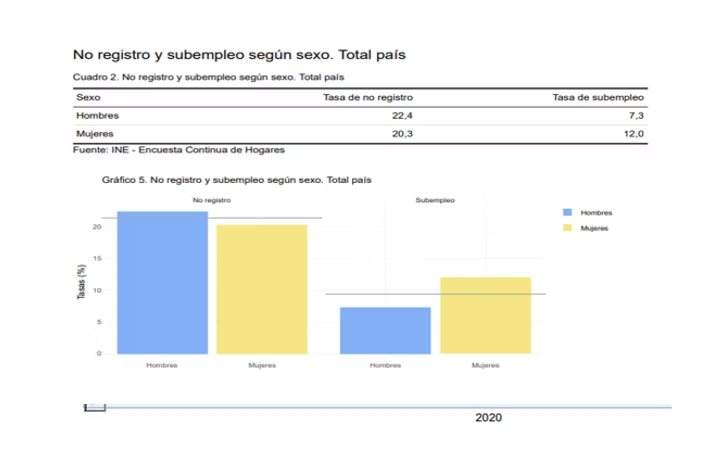The width and height of the screenshot is (719, 469).
Task: Click the blue Hombres legend swatch
Action: 567,213
